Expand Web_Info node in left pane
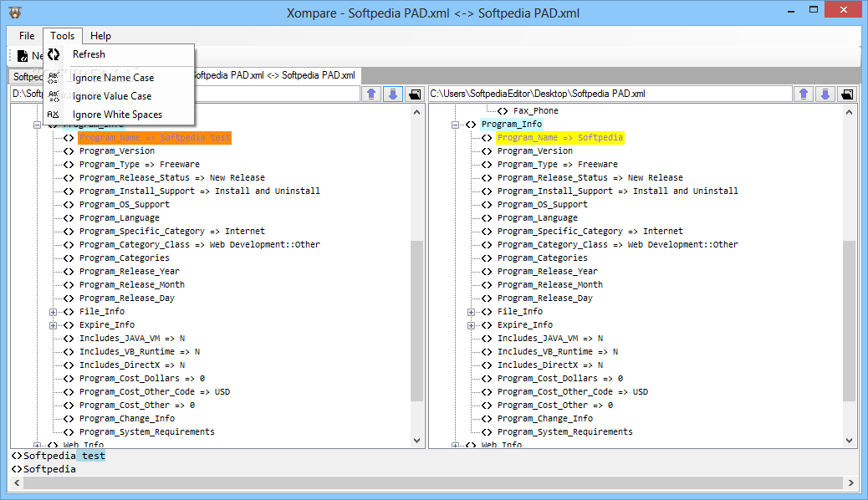Image resolution: width=868 pixels, height=500 pixels. tap(37, 445)
